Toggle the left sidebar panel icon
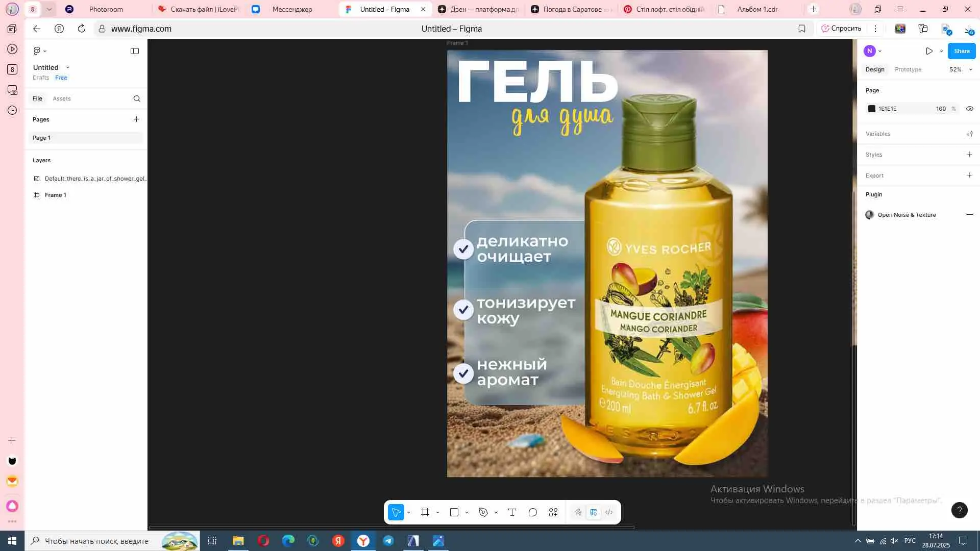The height and width of the screenshot is (551, 980). pyautogui.click(x=135, y=51)
